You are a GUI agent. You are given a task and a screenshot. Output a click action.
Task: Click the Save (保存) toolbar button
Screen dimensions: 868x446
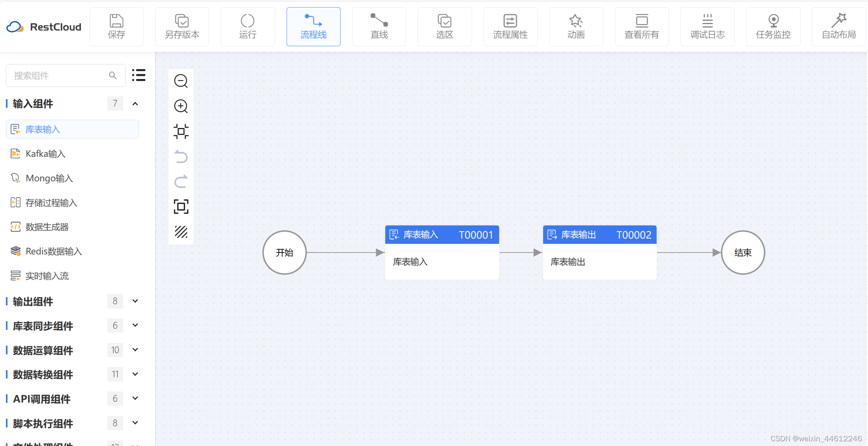pyautogui.click(x=116, y=26)
